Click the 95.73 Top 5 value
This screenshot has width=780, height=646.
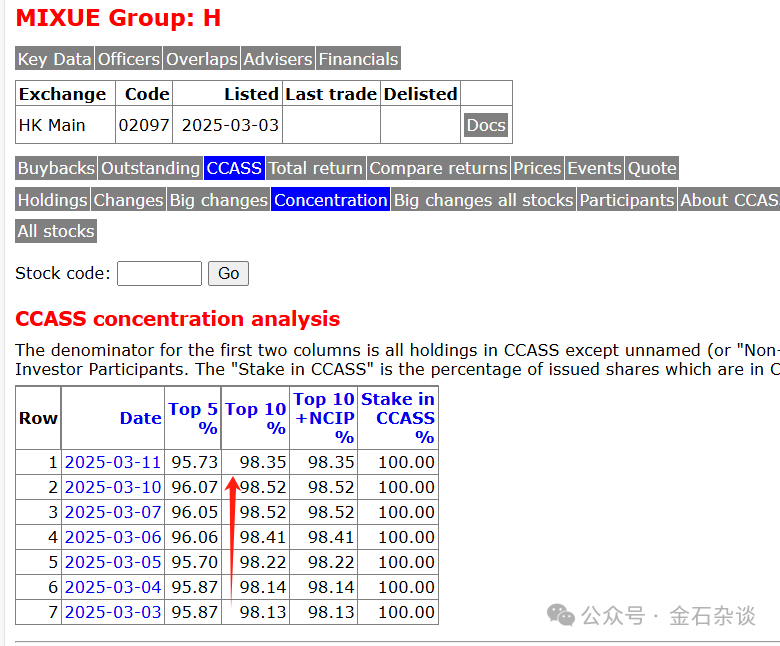[x=195, y=462]
